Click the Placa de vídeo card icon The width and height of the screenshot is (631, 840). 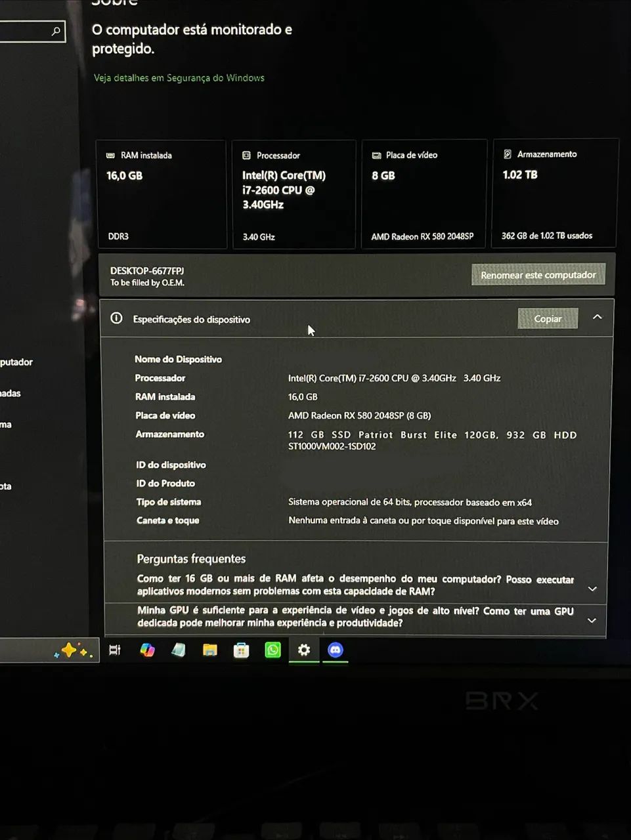(376, 156)
